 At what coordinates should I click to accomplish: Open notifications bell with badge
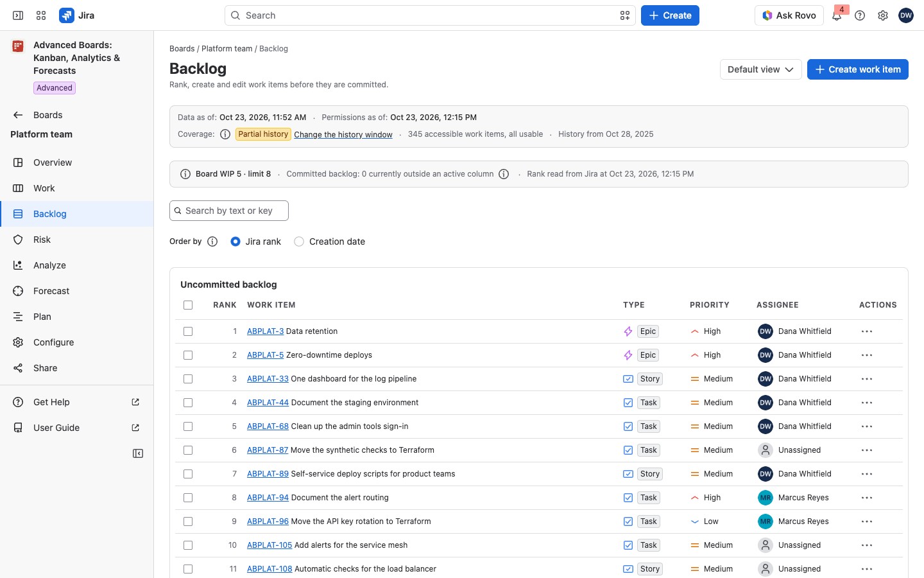[837, 15]
